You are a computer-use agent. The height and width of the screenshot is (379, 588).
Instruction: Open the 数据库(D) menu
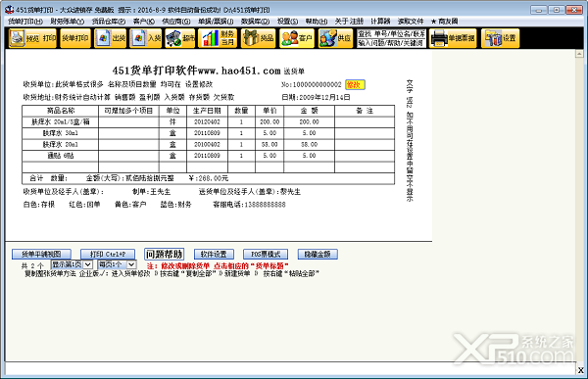point(255,22)
